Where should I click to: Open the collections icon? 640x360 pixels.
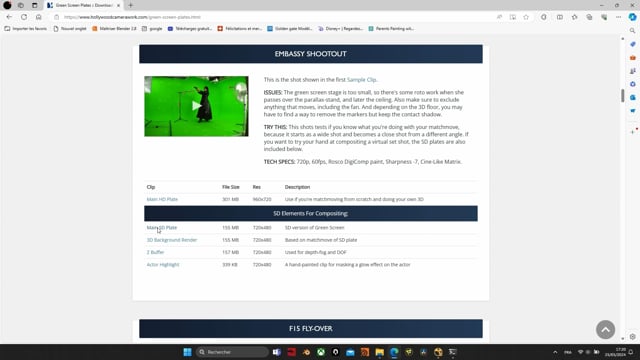point(589,17)
